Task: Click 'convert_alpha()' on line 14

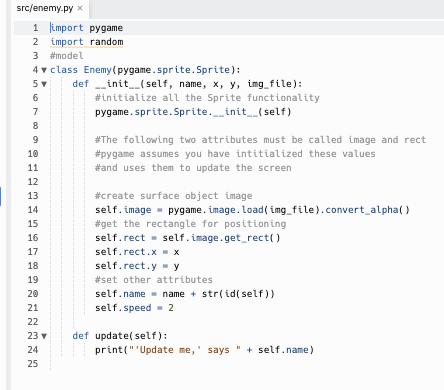Action: coord(367,210)
